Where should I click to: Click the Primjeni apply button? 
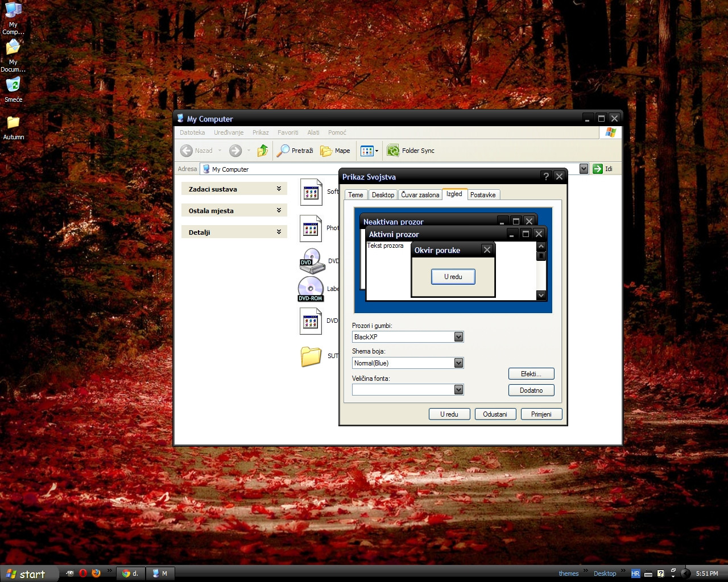tap(541, 414)
